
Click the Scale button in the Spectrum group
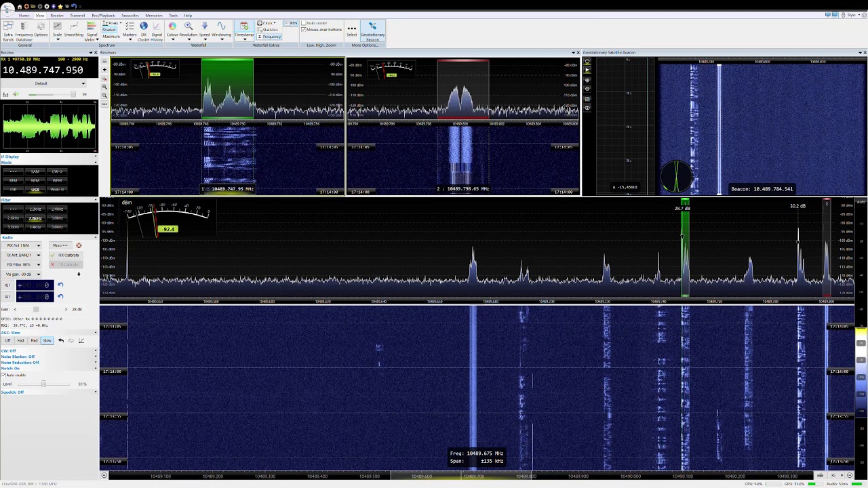point(58,30)
